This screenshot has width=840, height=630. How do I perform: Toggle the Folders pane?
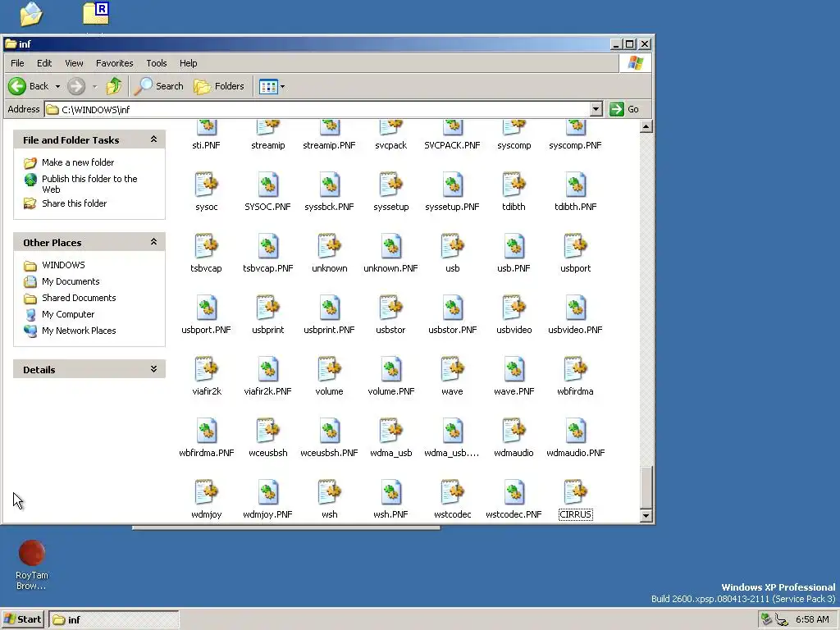(218, 86)
